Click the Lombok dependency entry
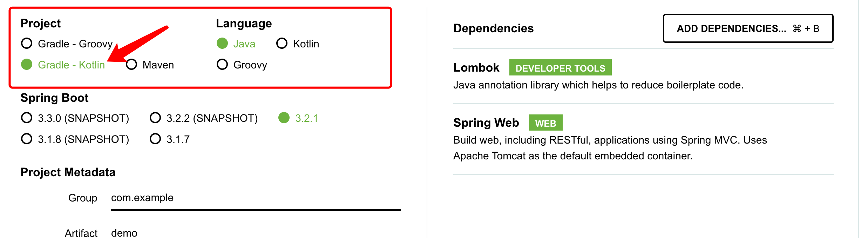The image size is (868, 238). point(476,67)
